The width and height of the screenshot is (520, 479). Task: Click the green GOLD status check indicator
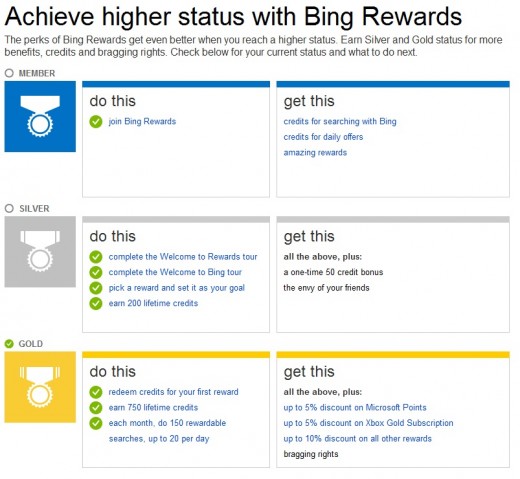pyautogui.click(x=9, y=344)
